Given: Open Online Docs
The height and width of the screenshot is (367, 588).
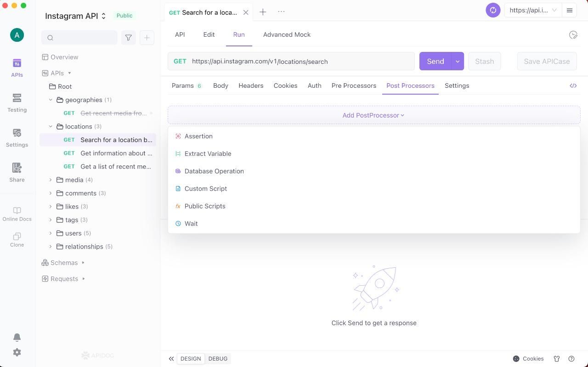Looking at the screenshot, I should tap(17, 214).
